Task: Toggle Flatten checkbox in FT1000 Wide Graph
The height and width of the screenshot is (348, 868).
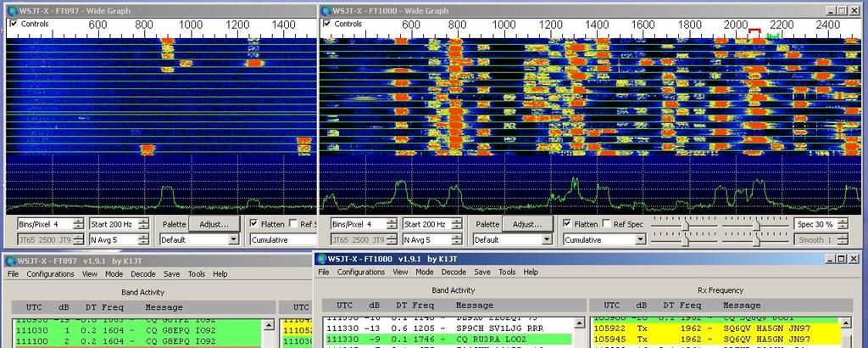Action: 567,224
